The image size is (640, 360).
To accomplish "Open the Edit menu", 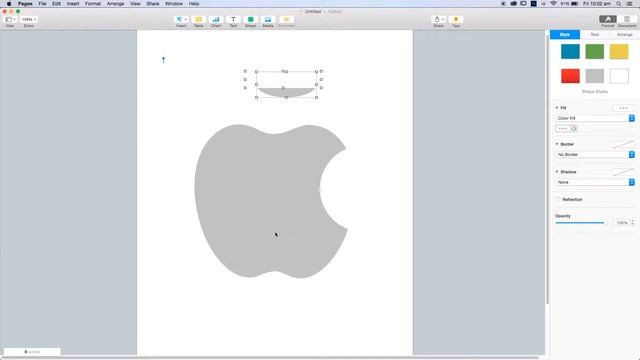I will pyautogui.click(x=56, y=4).
